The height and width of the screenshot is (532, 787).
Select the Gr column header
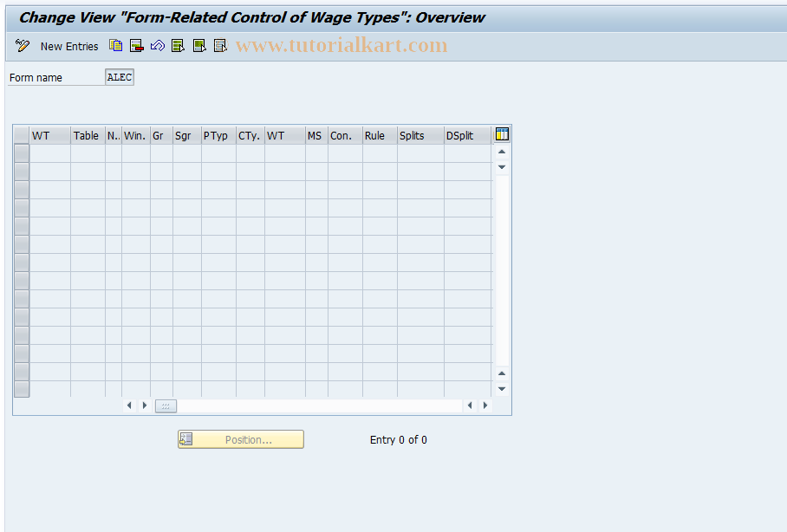[161, 135]
